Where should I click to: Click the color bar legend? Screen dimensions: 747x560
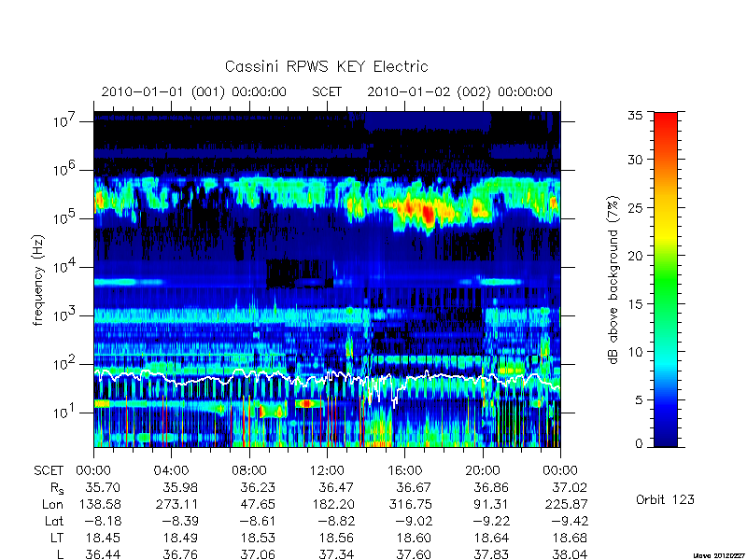tap(666, 279)
